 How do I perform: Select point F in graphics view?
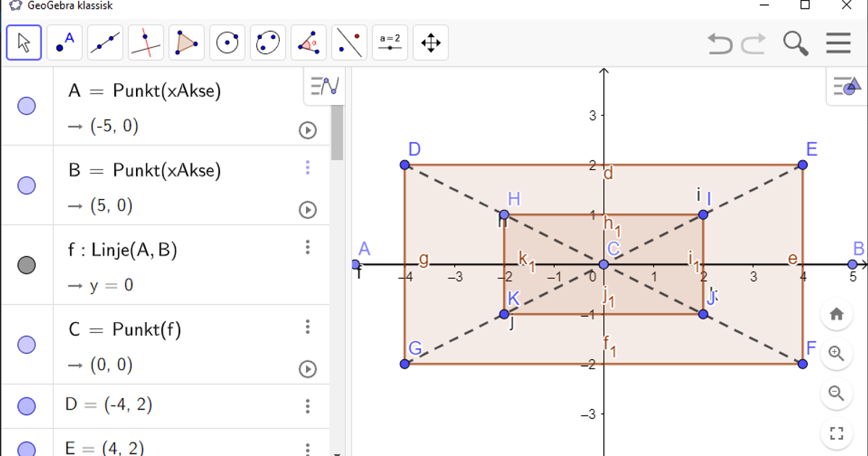click(803, 363)
